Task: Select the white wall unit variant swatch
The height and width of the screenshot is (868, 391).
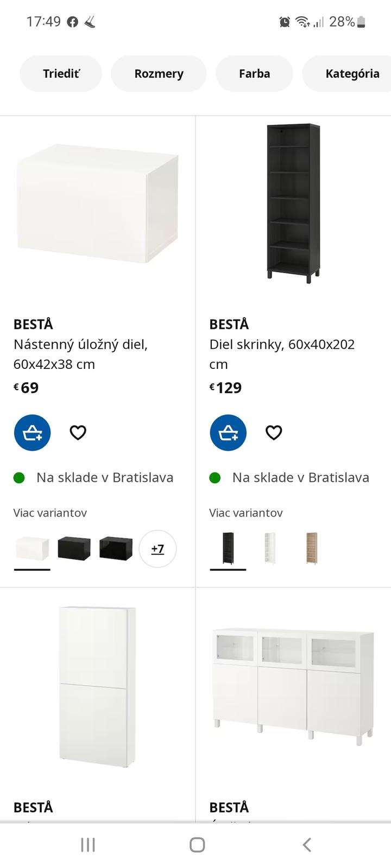Action: [x=32, y=548]
